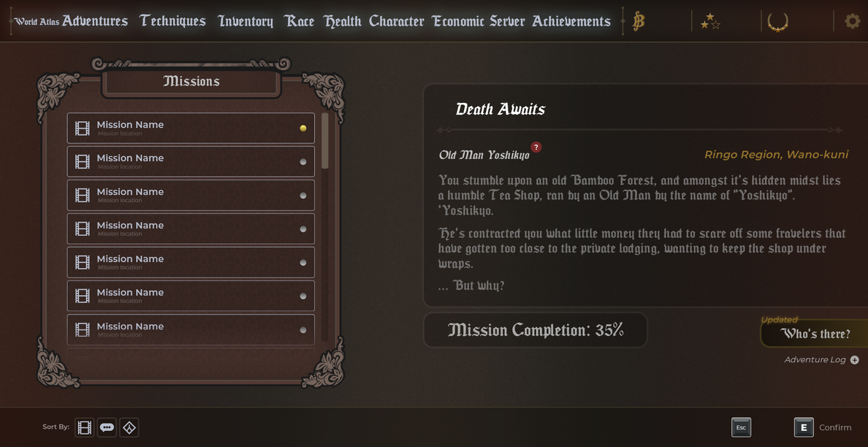Screen dimensions: 868x447
Task: Click the red question mark badge
Action: coord(536,147)
